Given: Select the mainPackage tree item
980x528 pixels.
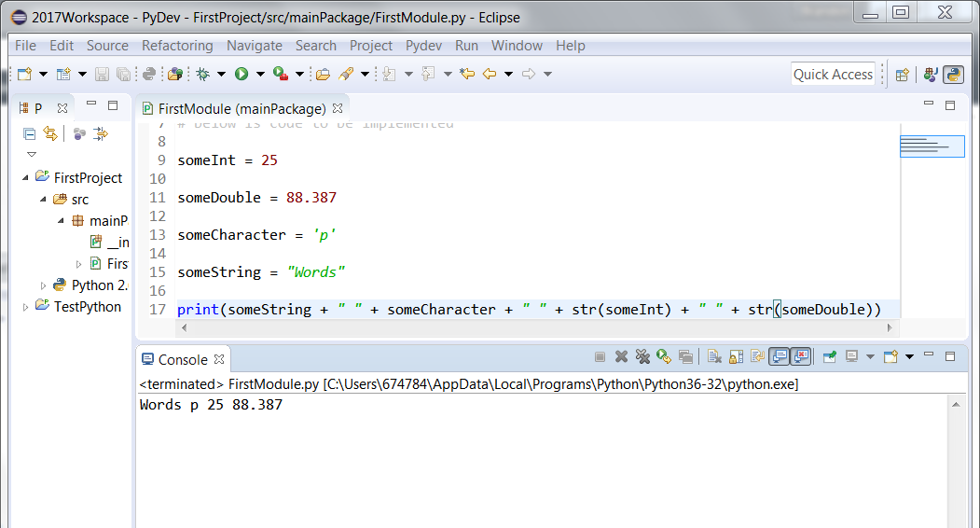Looking at the screenshot, I should (x=100, y=221).
